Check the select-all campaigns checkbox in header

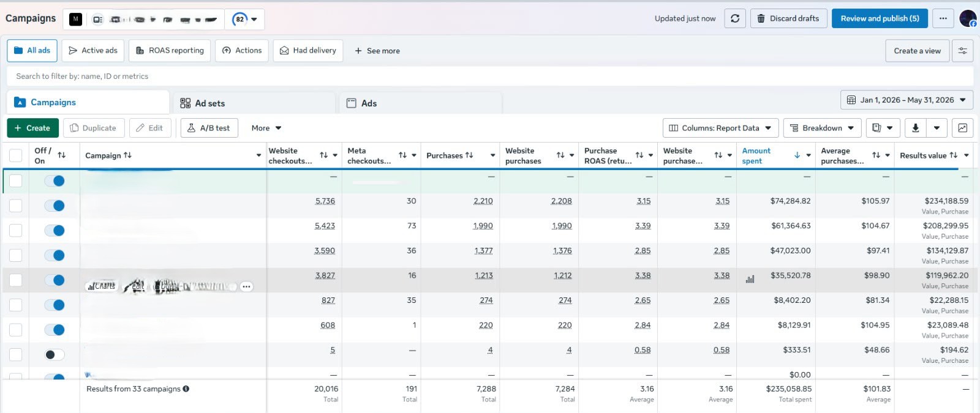[16, 155]
